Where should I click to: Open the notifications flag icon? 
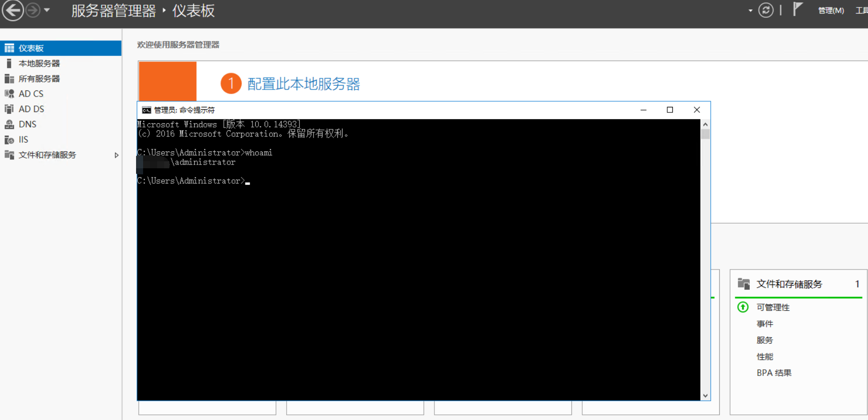tap(797, 9)
